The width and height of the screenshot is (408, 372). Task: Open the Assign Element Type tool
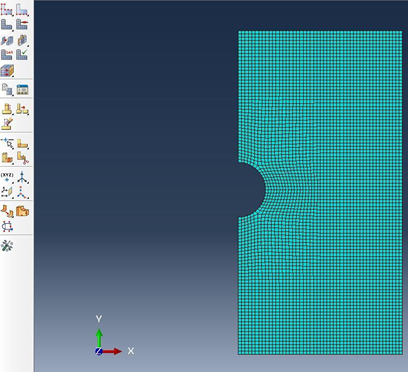[22, 40]
